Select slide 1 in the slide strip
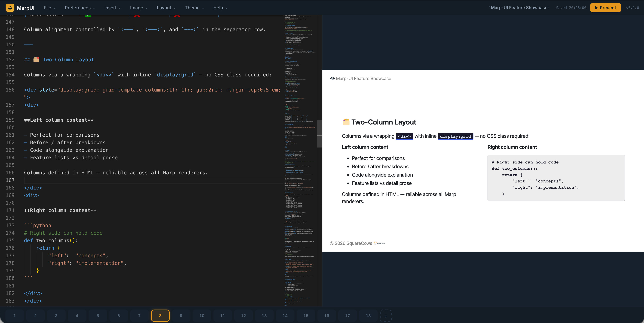 15,316
